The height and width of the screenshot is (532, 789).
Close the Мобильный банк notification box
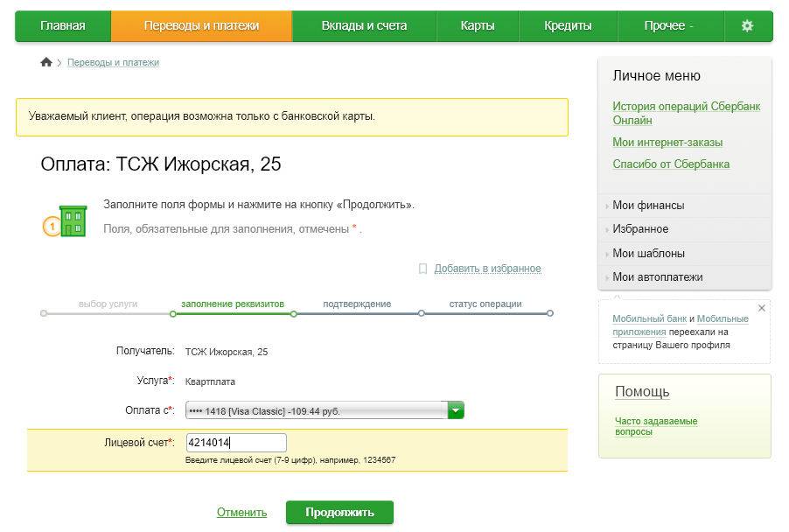pos(761,308)
